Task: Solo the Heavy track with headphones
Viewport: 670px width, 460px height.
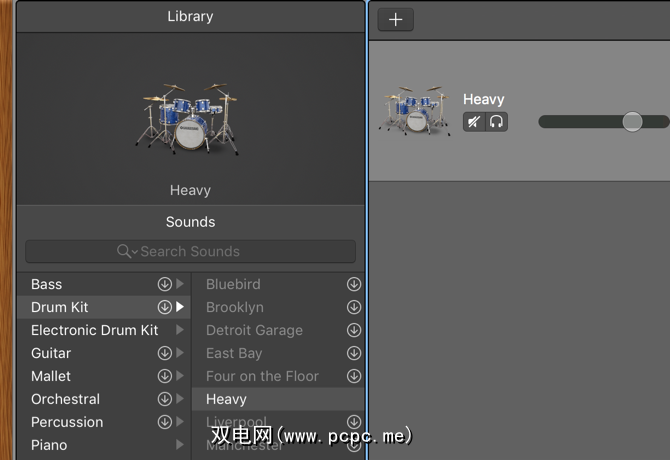Action: tap(496, 122)
